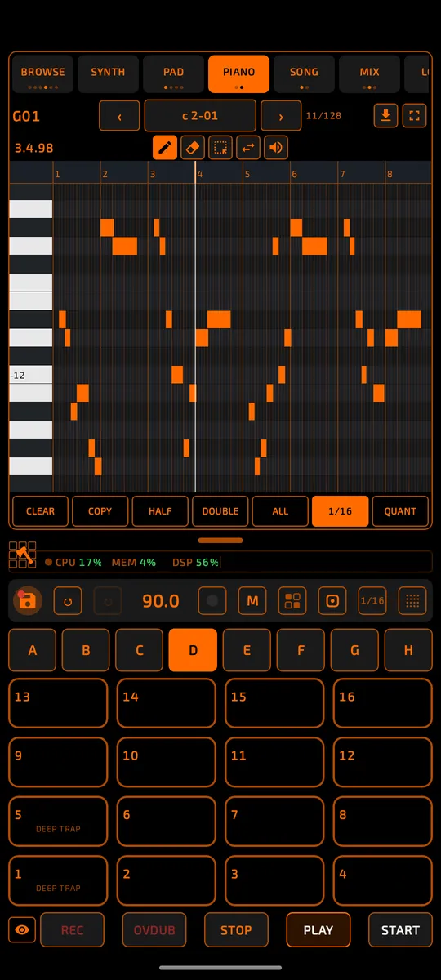
Task: Toggle the 1/16 grid button in piano roll
Action: point(340,511)
